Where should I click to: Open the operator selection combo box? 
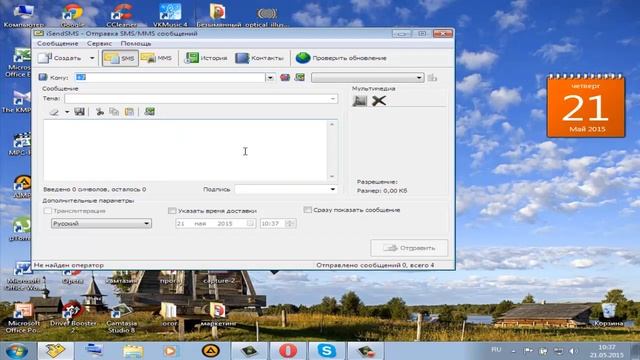pyautogui.click(x=367, y=78)
